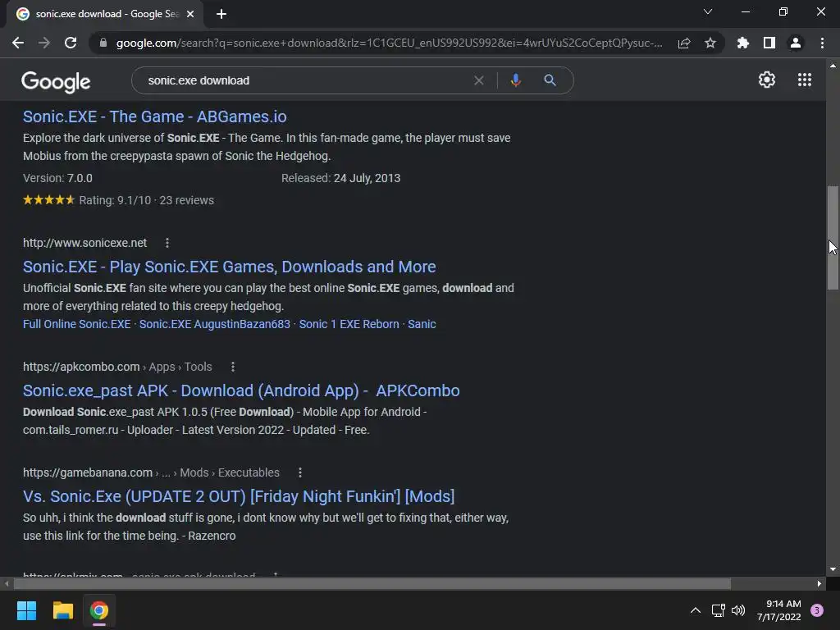
Task: Open the Google apps grid
Action: [805, 80]
